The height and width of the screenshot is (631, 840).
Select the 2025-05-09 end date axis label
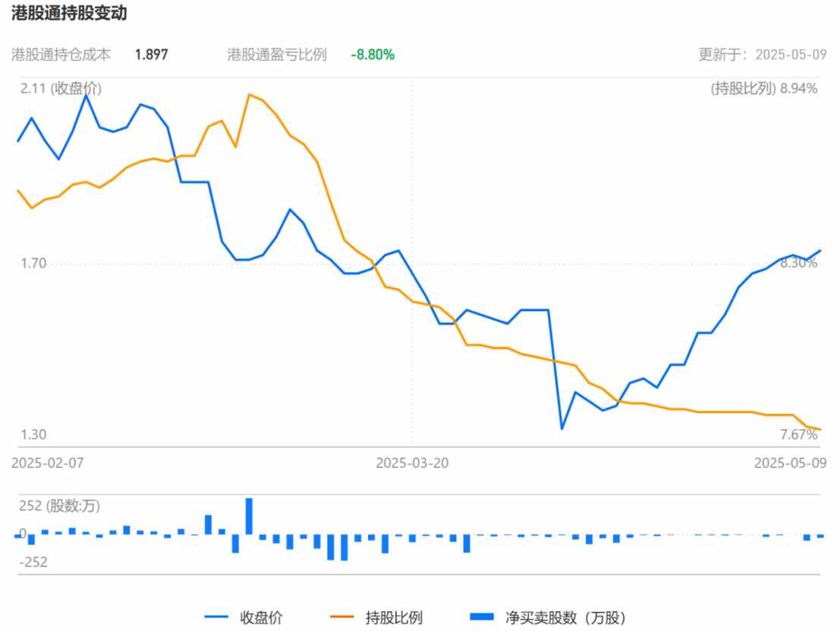pos(789,462)
